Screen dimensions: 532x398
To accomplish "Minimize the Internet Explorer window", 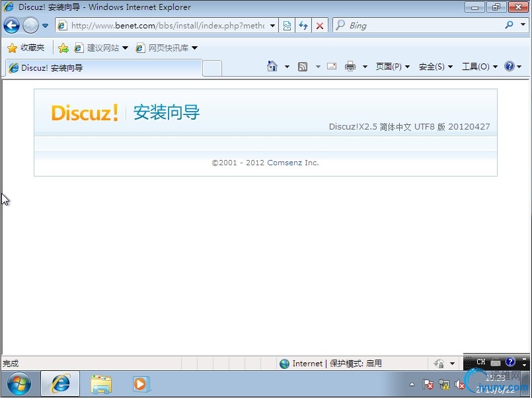I will click(x=475, y=7).
